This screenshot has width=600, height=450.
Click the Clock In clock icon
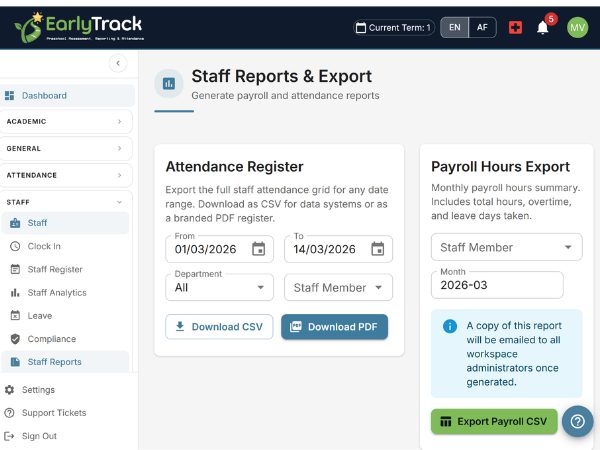(15, 246)
